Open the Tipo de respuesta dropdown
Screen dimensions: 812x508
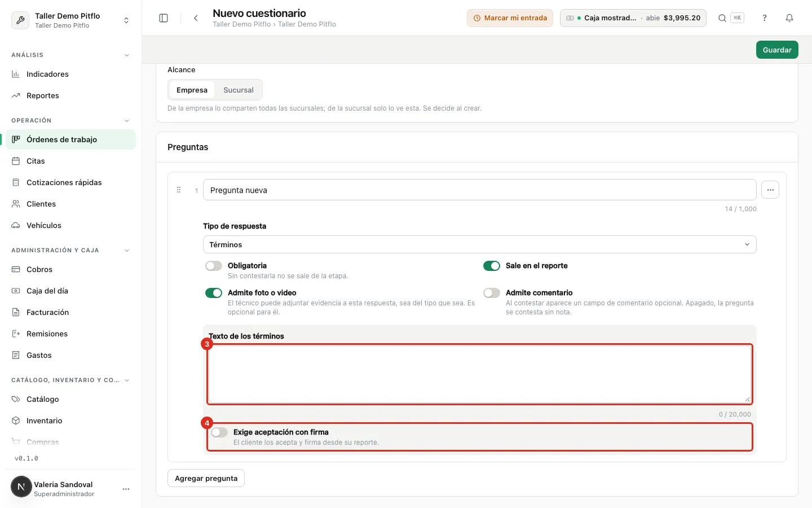tap(479, 244)
